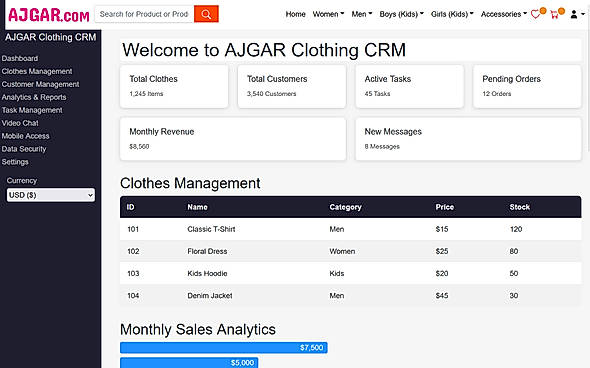Click the AJGAR Clothing CRM sidebar title
The height and width of the screenshot is (368, 590).
(50, 37)
